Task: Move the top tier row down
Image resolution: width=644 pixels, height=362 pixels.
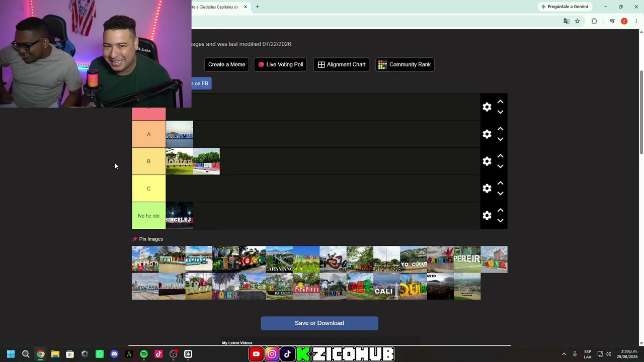Action: coord(500,112)
